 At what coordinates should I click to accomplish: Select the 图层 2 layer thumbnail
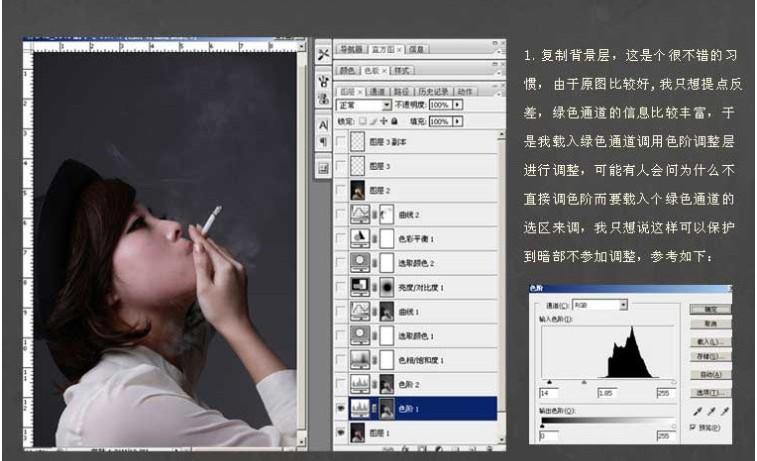[x=358, y=190]
